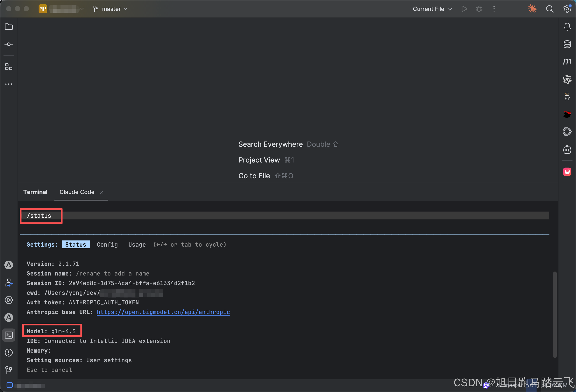Open the bigmodel.cn Anthropic base URL link
Viewport: 576px width, 392px height.
[x=163, y=312]
